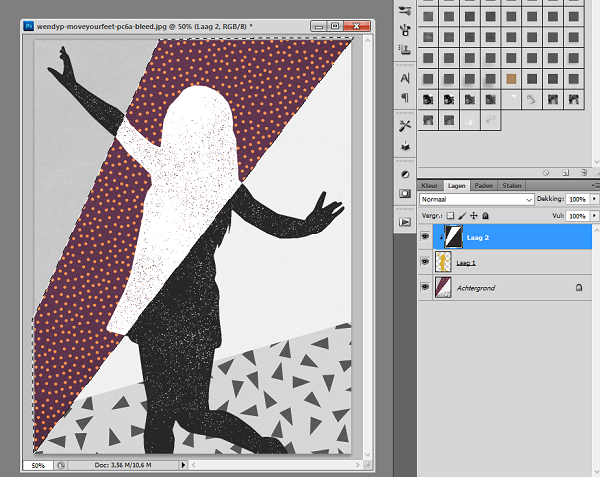Image resolution: width=600 pixels, height=477 pixels.
Task: Open the Stalen swatches tab
Action: pos(511,185)
